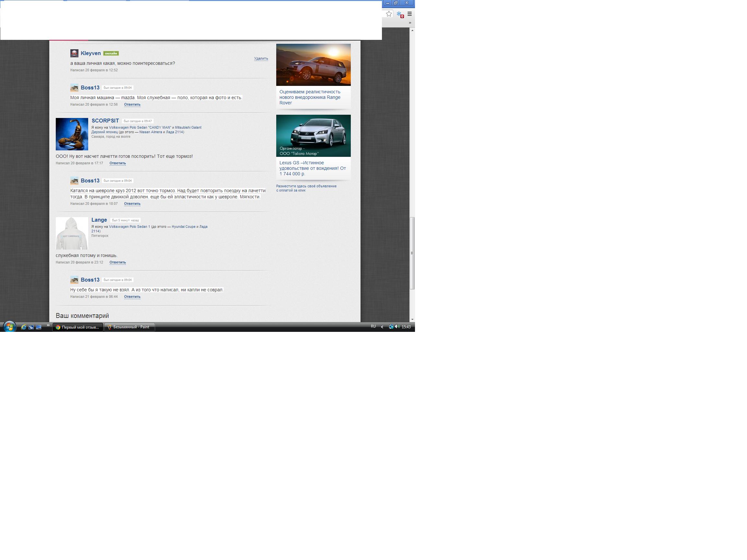Click the volume speaker tray icon
The width and height of the screenshot is (747, 560).
[x=397, y=326]
